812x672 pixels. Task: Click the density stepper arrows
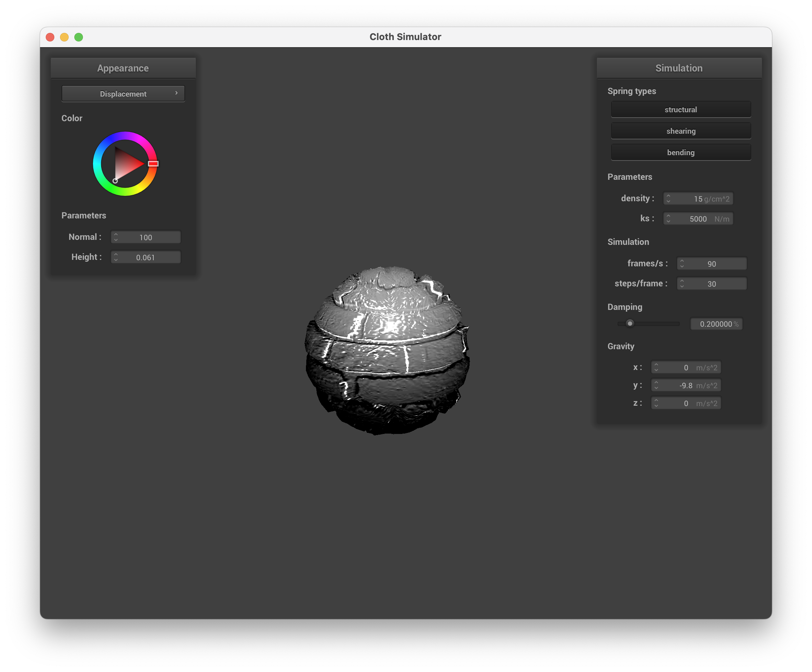[x=668, y=199]
